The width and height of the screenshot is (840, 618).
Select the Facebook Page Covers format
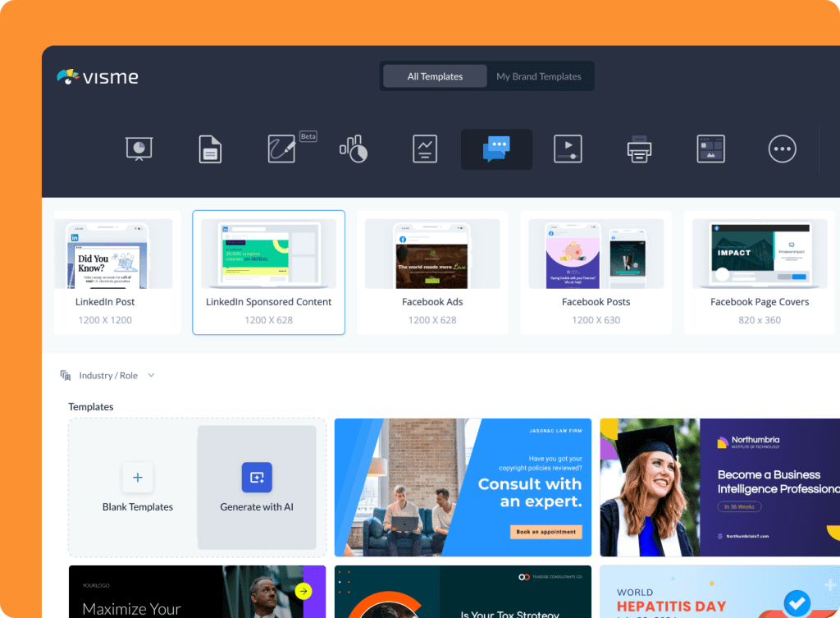pyautogui.click(x=759, y=272)
